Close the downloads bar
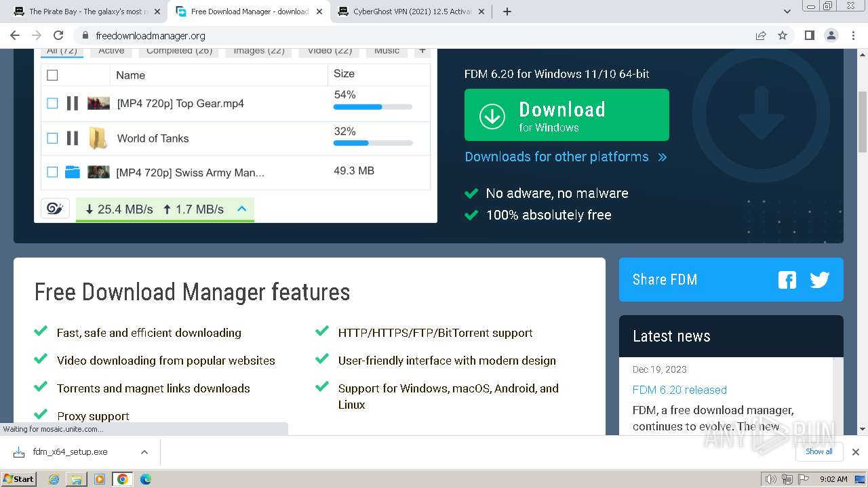 coord(856,452)
